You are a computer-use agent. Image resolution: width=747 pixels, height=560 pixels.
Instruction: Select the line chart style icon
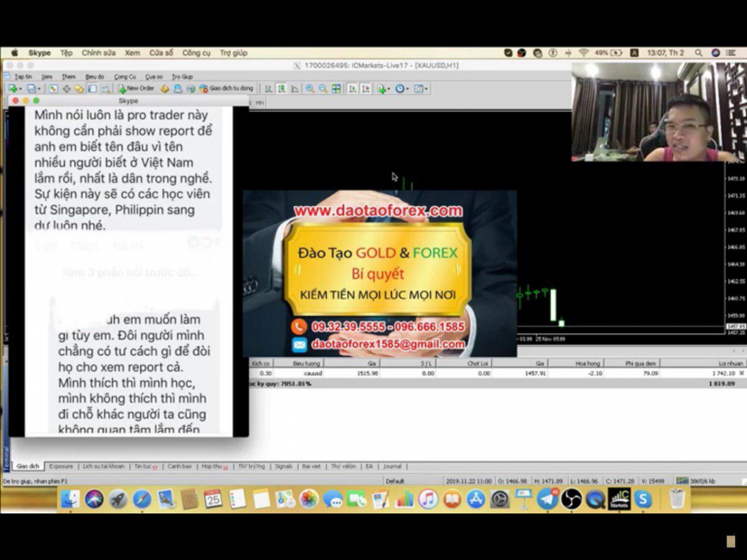pos(295,88)
